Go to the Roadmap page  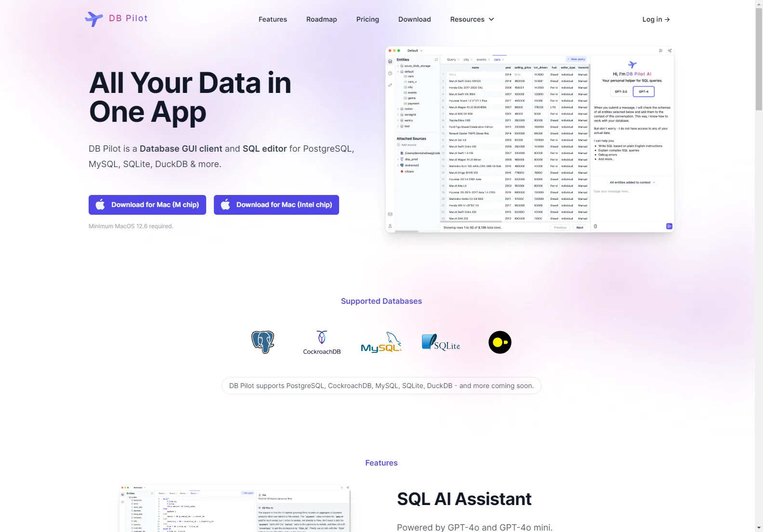click(322, 19)
